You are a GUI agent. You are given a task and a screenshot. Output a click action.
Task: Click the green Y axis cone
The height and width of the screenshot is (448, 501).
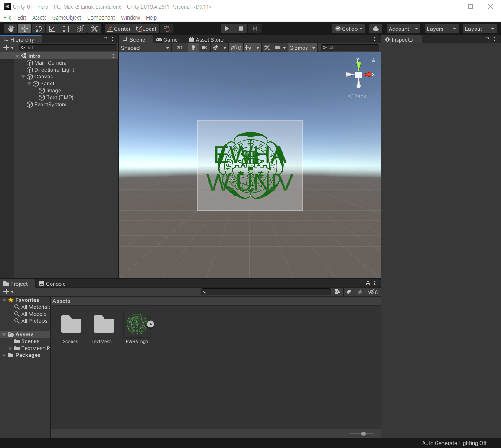(x=358, y=65)
